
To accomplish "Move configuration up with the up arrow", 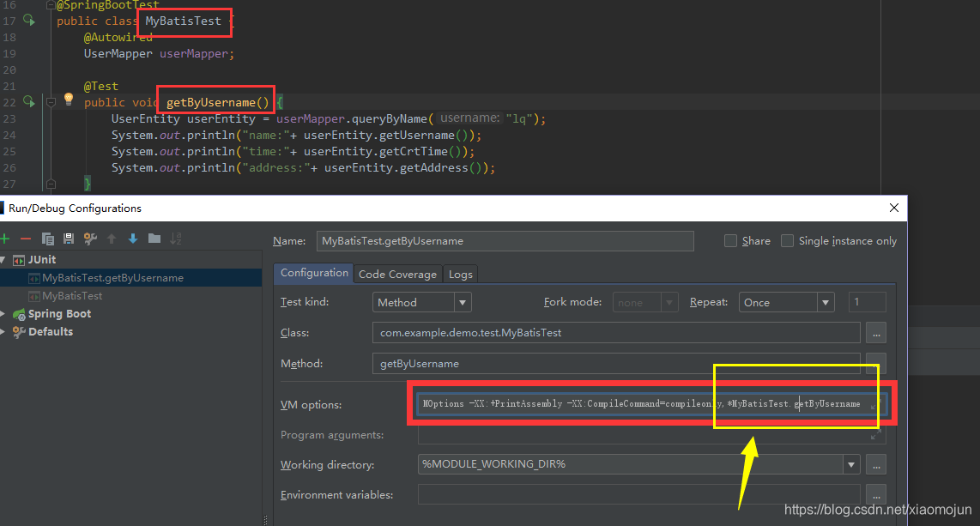I will click(x=112, y=239).
